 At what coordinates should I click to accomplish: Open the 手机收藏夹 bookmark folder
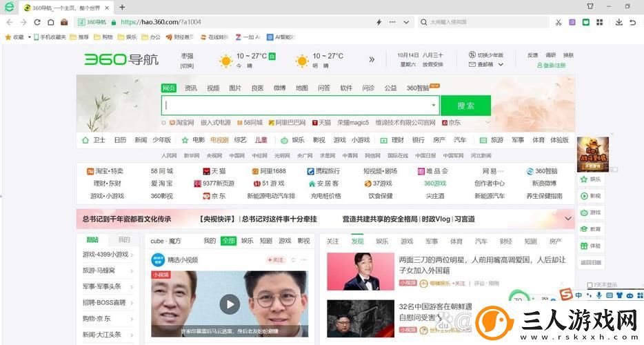click(50, 37)
